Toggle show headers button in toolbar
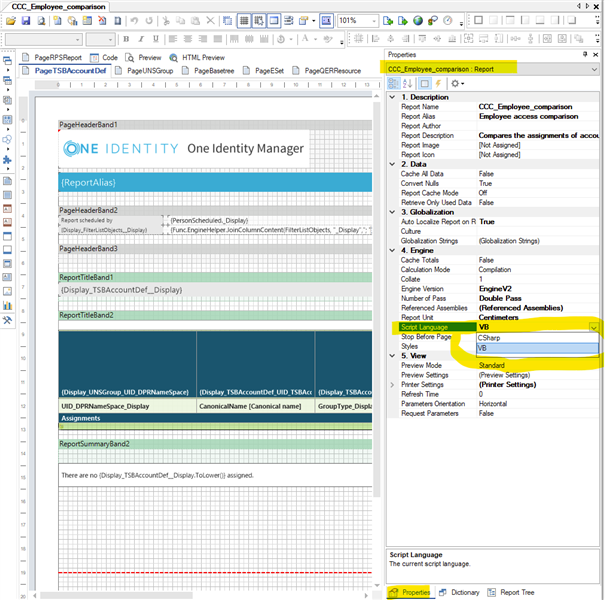 [x=274, y=21]
